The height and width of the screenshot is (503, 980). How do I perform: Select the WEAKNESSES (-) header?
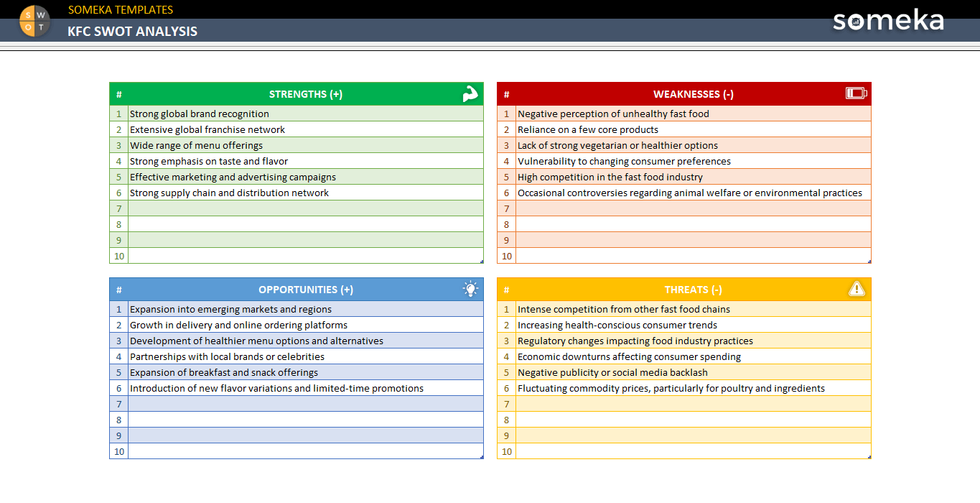(694, 94)
